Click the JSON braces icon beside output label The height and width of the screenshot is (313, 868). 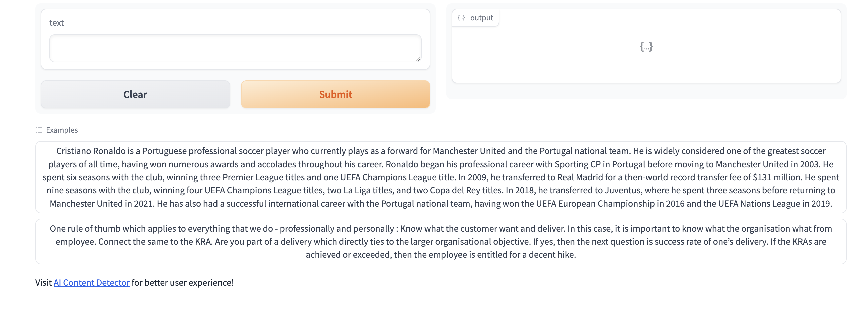tap(461, 18)
